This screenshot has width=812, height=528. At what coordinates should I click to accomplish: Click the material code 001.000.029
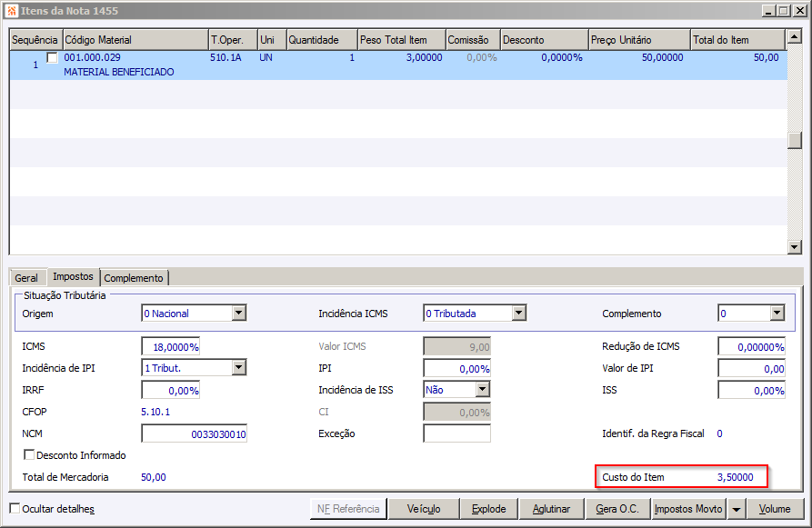click(x=92, y=57)
